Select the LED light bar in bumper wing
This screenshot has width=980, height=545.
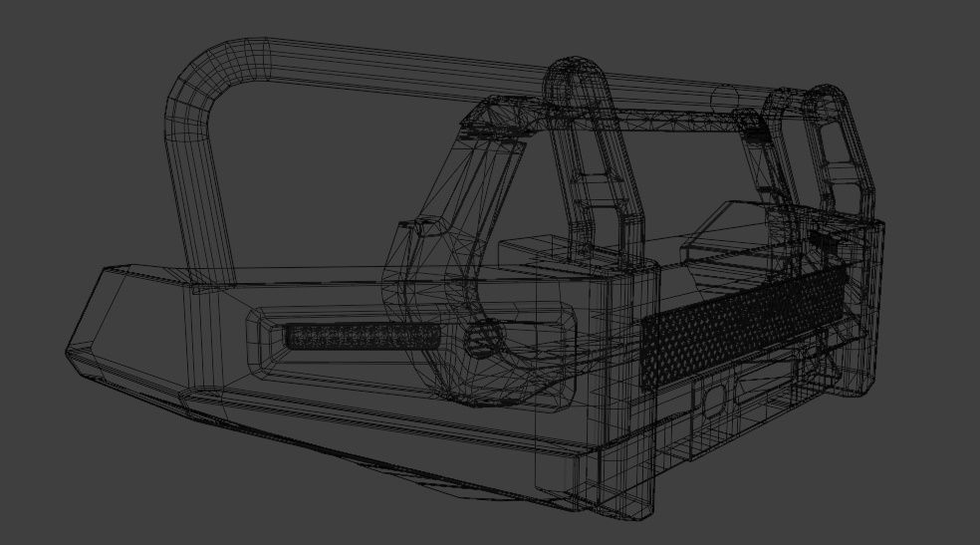[x=362, y=337]
